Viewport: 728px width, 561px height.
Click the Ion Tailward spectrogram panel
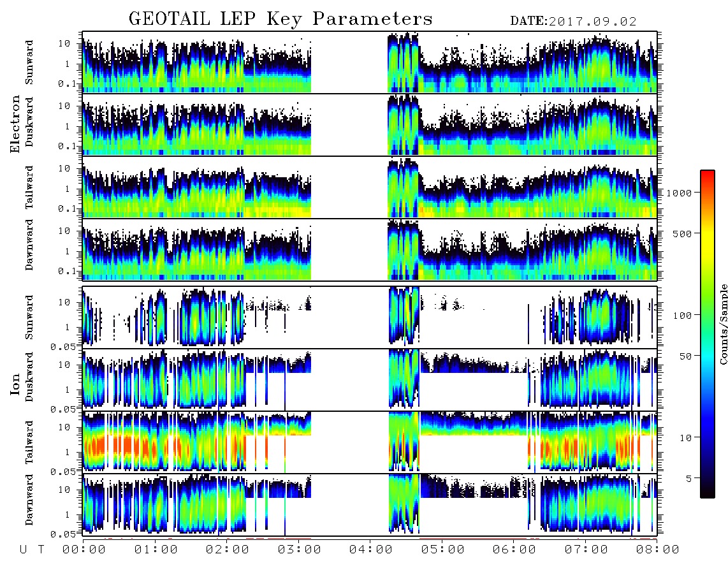(x=370, y=442)
